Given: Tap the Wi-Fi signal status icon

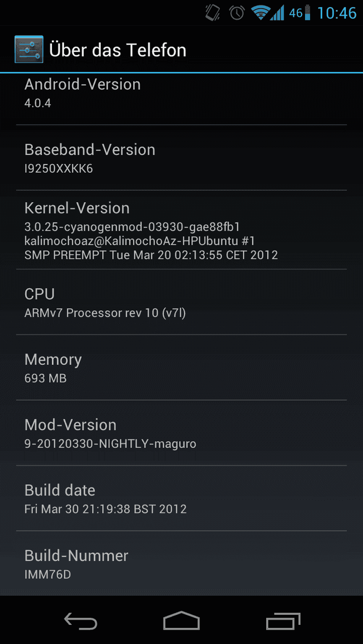Looking at the screenshot, I should (x=261, y=13).
